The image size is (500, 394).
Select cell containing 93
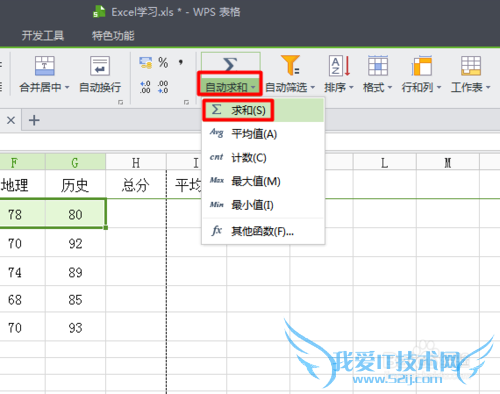pyautogui.click(x=75, y=327)
